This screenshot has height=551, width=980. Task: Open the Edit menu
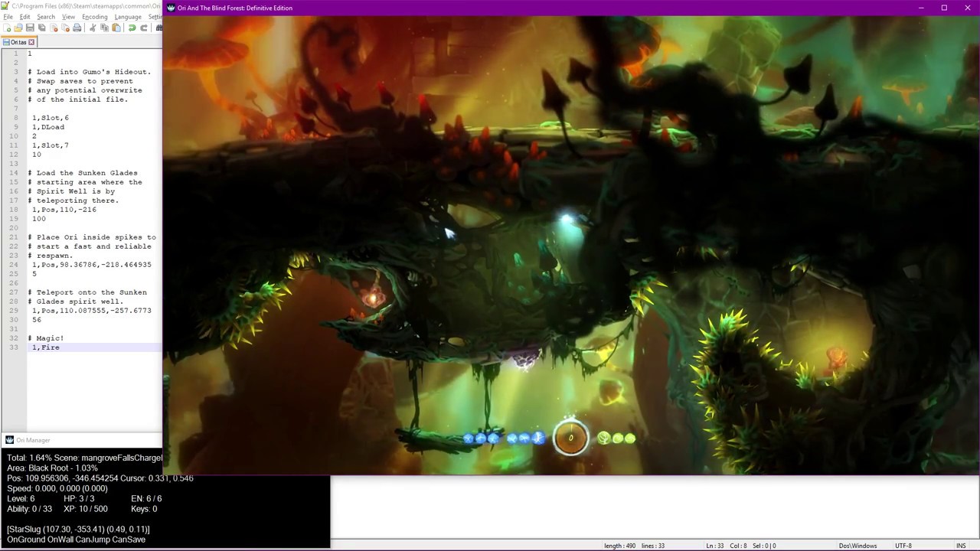point(24,17)
